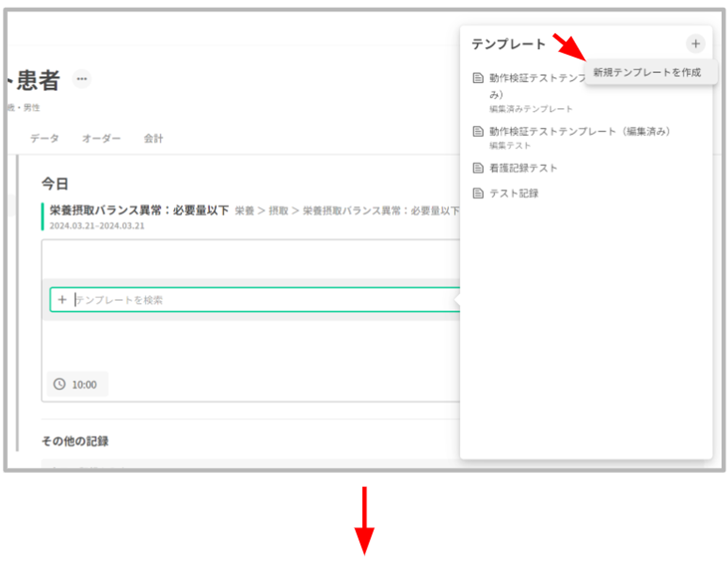Click the document icon for テスト記録

(478, 193)
